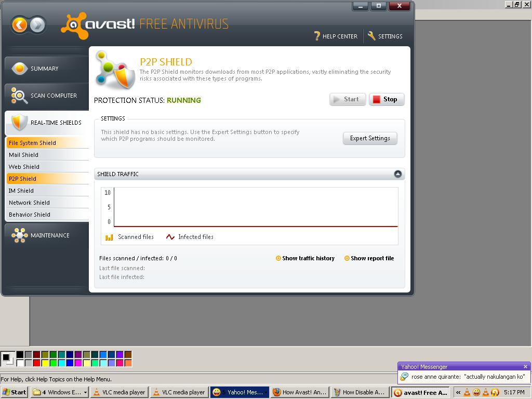Click the Stop button
The width and height of the screenshot is (532, 399).
point(387,99)
